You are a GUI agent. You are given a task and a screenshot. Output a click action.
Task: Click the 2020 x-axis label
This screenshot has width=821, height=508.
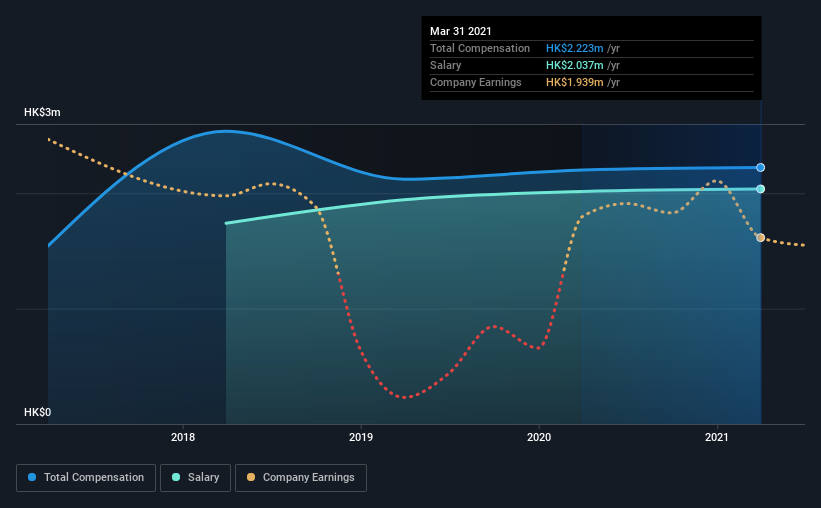539,437
